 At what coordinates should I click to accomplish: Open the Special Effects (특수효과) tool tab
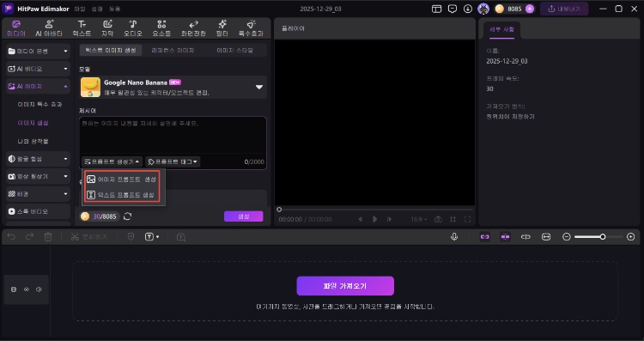point(251,28)
